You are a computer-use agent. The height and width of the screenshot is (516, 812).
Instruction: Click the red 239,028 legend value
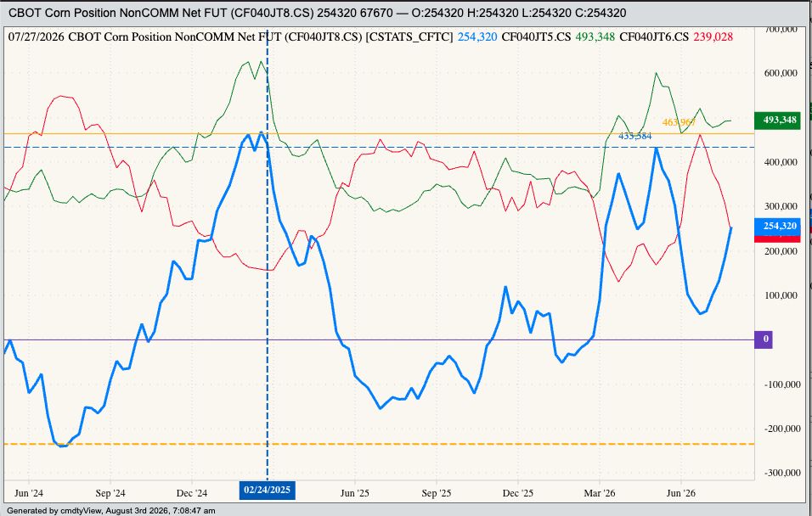click(x=713, y=36)
